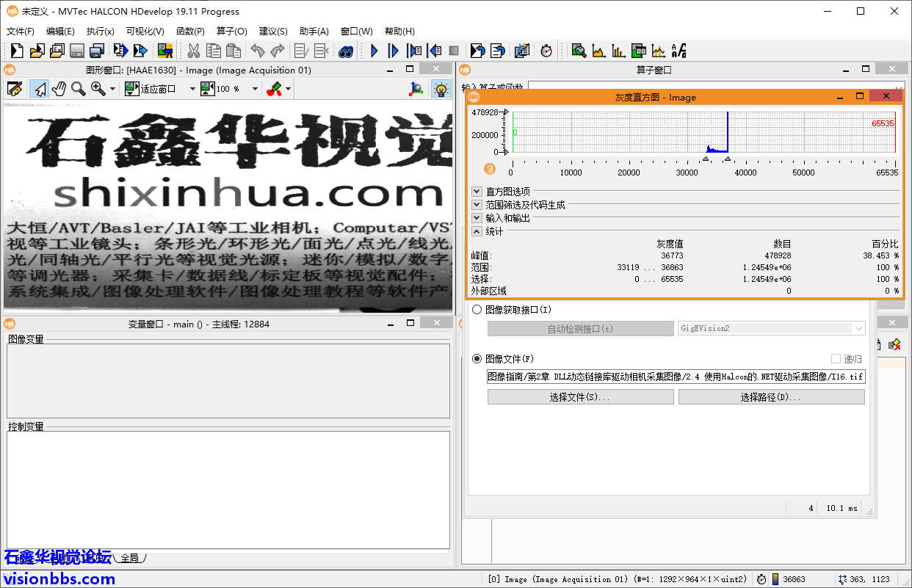912x588 pixels.
Task: Click the Step Out of procedure icon
Action: [434, 51]
